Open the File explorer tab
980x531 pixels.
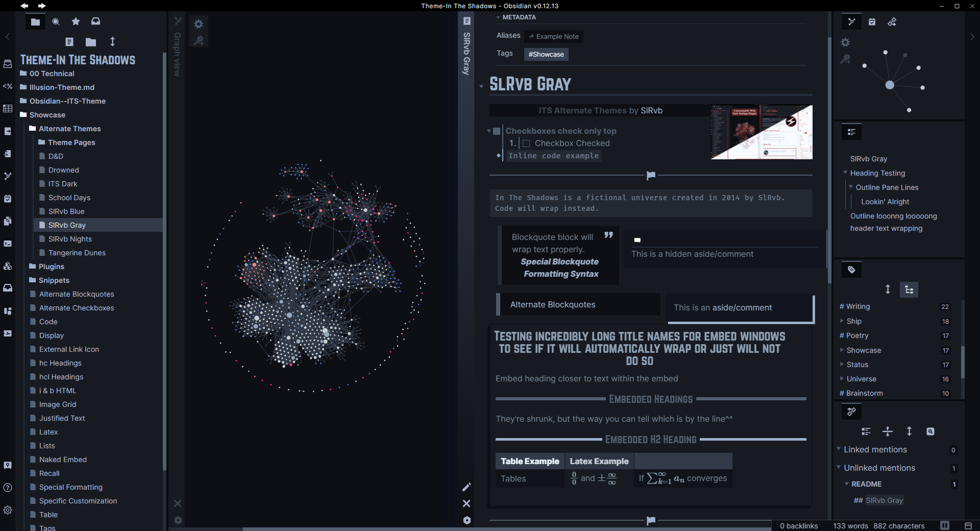pyautogui.click(x=35, y=21)
